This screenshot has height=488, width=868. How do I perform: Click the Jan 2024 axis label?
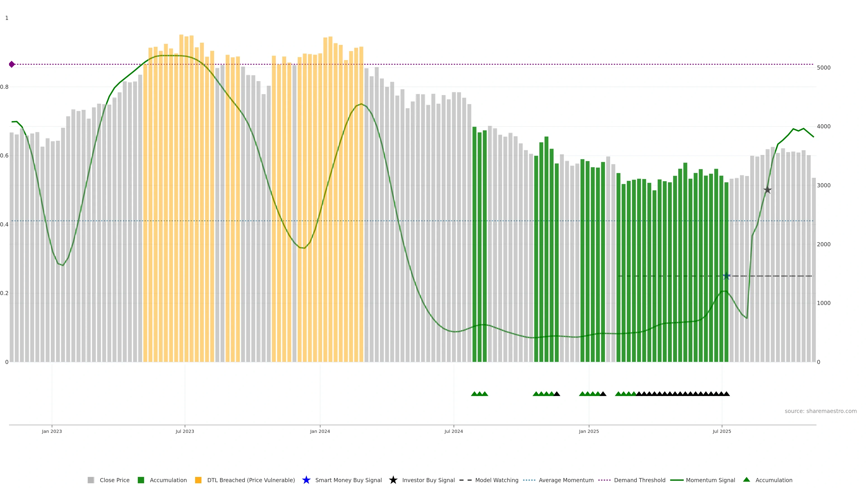(320, 431)
